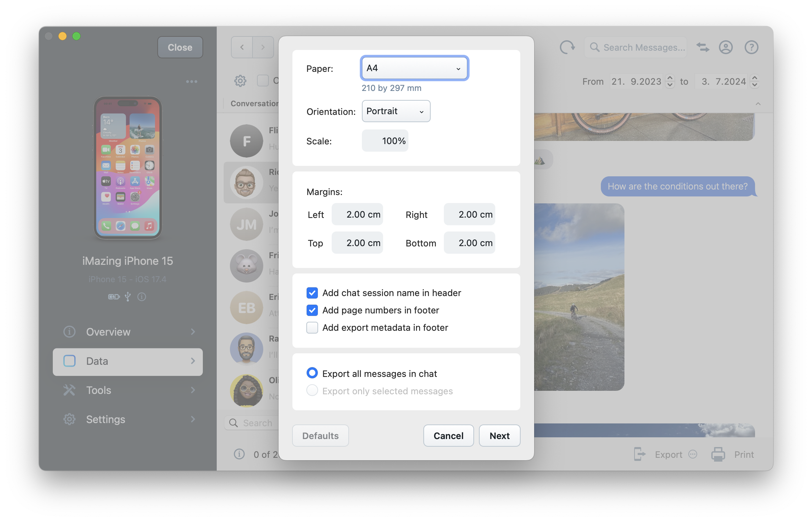Viewport: 812px width, 522px height.
Task: Open the Paper size dropdown showing A4
Action: (x=414, y=68)
